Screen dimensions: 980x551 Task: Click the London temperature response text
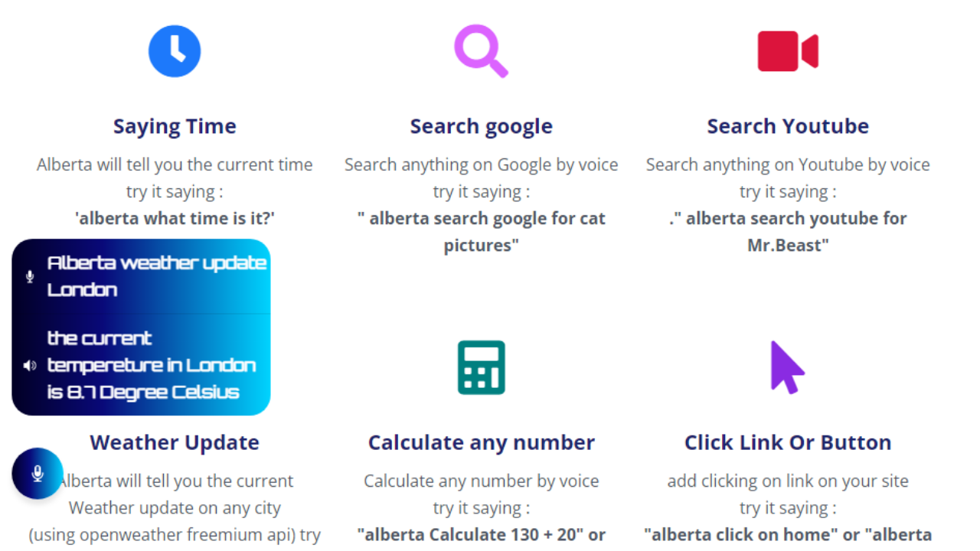click(152, 366)
